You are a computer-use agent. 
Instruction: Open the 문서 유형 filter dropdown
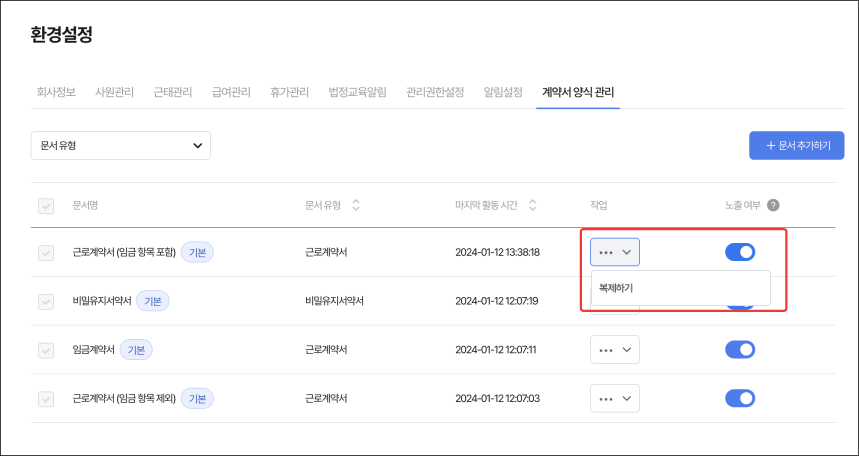(x=120, y=145)
